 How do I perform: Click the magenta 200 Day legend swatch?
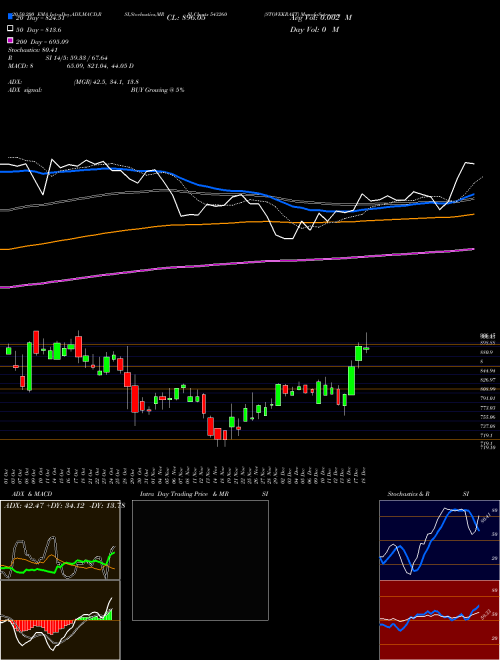pyautogui.click(x=11, y=40)
